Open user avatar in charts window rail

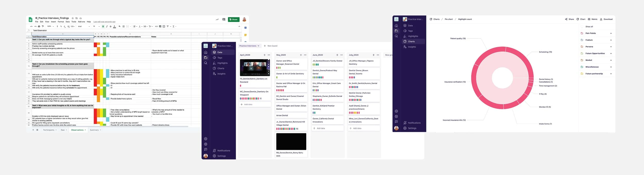click(396, 128)
